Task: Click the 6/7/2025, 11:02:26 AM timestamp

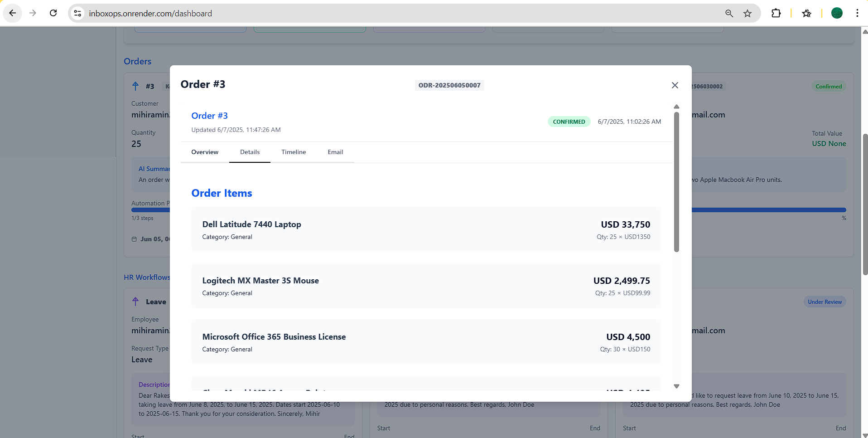Action: pyautogui.click(x=629, y=122)
